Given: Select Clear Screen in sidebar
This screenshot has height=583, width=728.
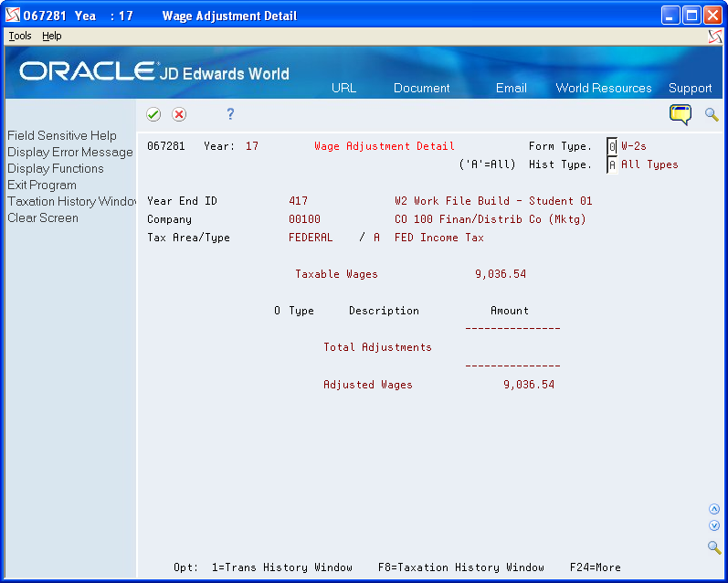Looking at the screenshot, I should 43,217.
